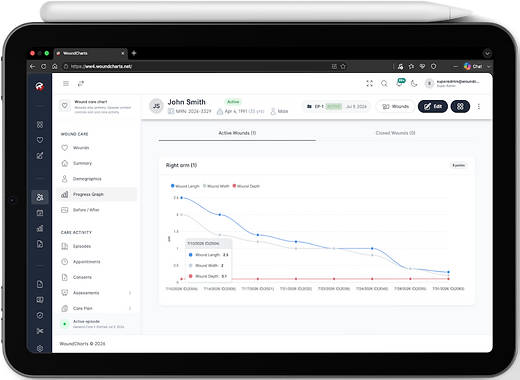
Task: Switch to Active Wounds (1) tab
Action: (x=237, y=133)
